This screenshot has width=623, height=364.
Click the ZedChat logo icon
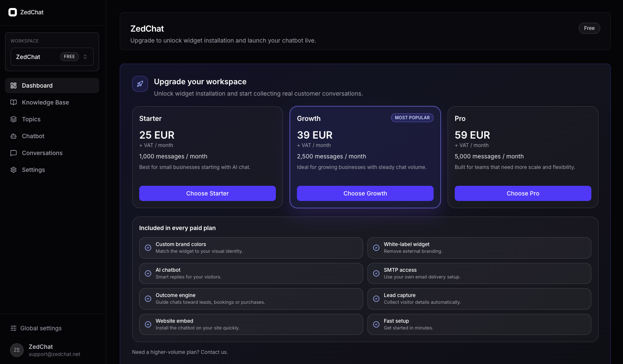click(13, 12)
